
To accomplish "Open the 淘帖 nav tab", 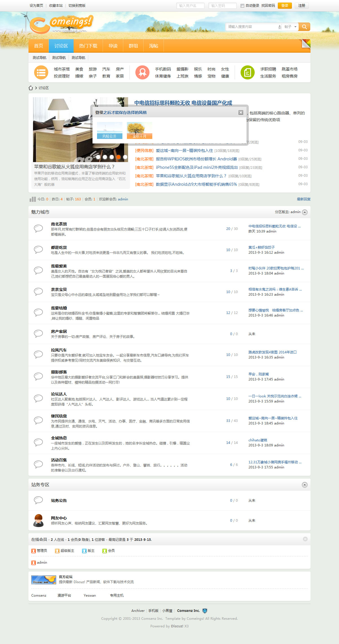I will (154, 46).
